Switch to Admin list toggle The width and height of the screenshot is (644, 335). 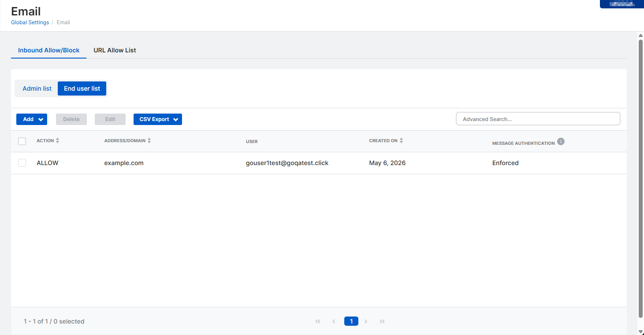[x=37, y=88]
